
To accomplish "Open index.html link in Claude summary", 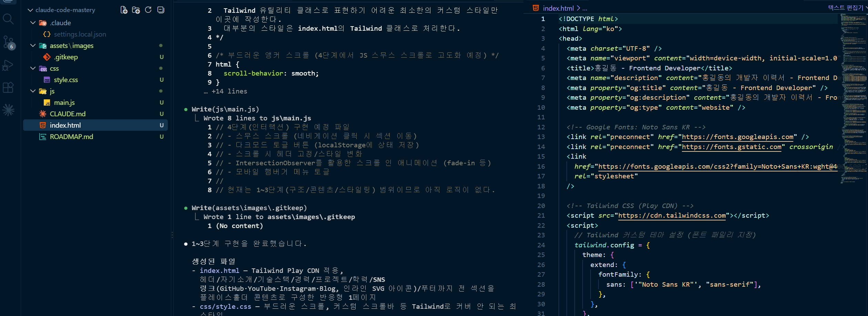I will click(x=219, y=271).
